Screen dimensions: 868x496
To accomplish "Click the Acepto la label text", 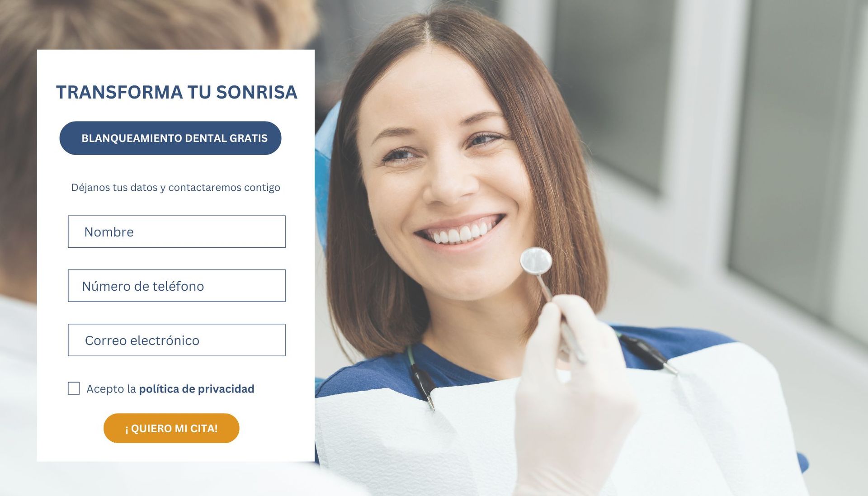I will point(111,389).
